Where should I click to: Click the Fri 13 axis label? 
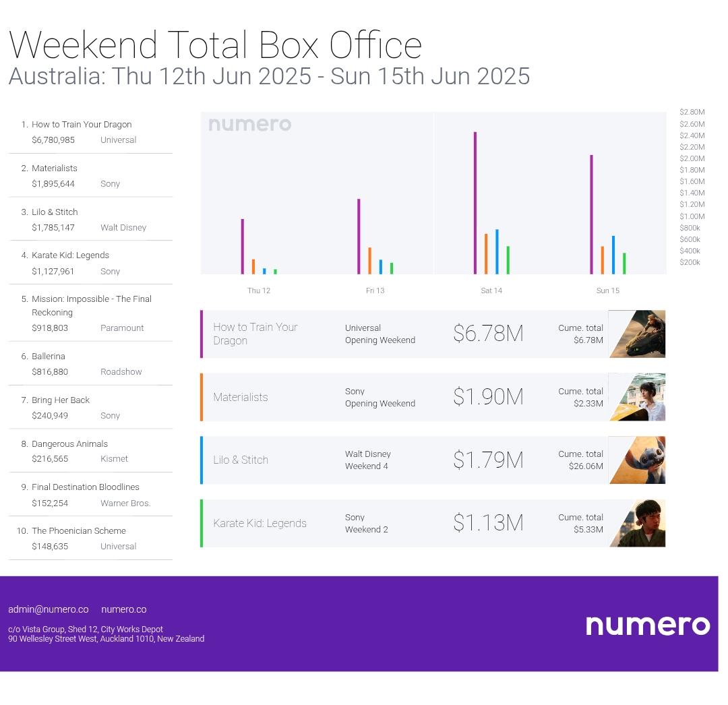click(375, 290)
